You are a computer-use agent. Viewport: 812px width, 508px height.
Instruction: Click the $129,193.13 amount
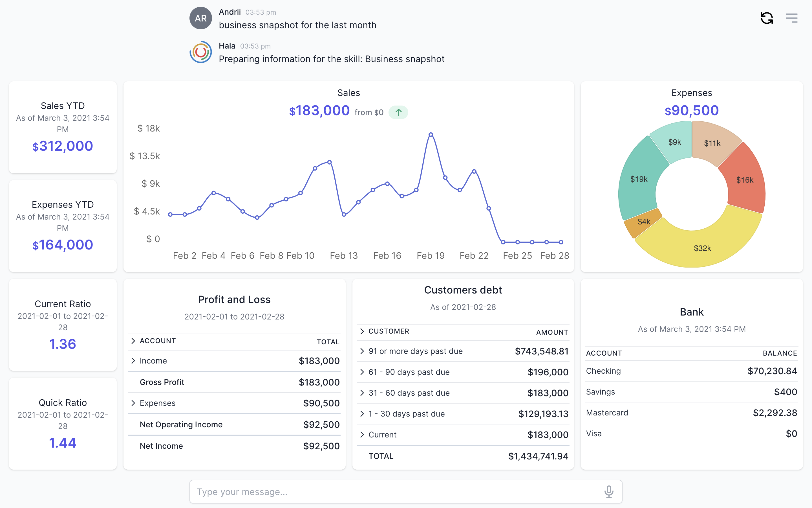(543, 413)
